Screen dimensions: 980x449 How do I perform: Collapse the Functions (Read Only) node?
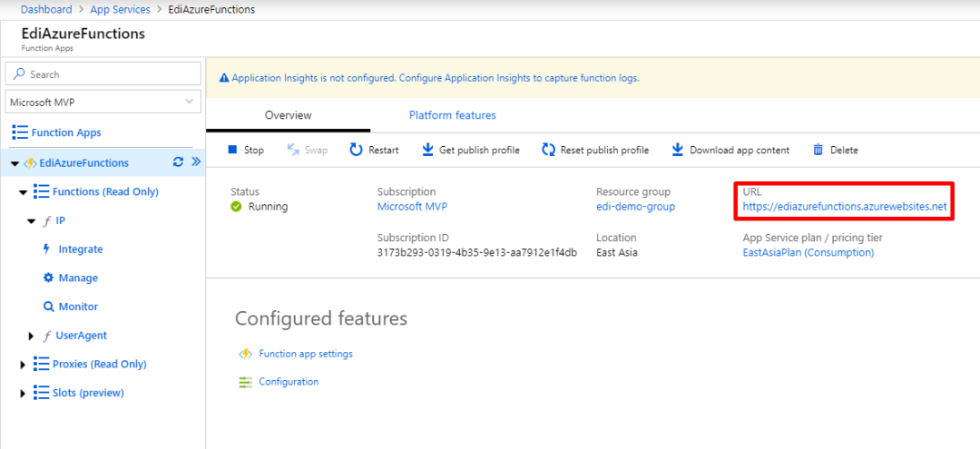pos(23,192)
